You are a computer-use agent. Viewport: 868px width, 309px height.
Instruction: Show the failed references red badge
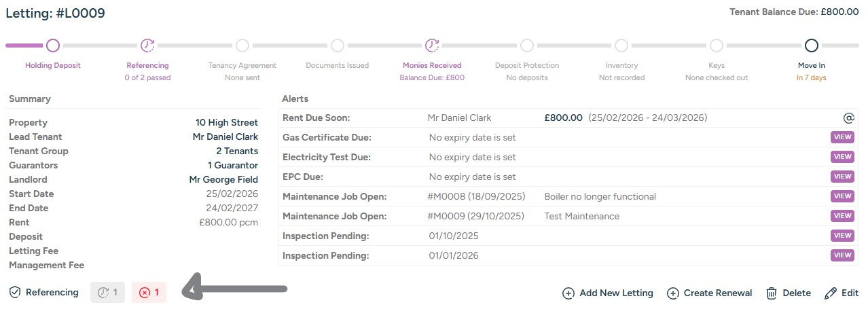(149, 293)
